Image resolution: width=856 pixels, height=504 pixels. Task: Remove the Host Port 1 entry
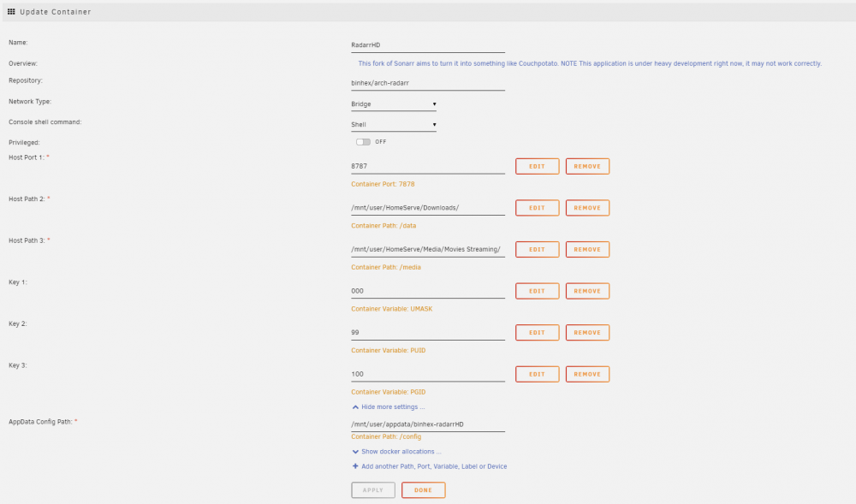(x=587, y=166)
